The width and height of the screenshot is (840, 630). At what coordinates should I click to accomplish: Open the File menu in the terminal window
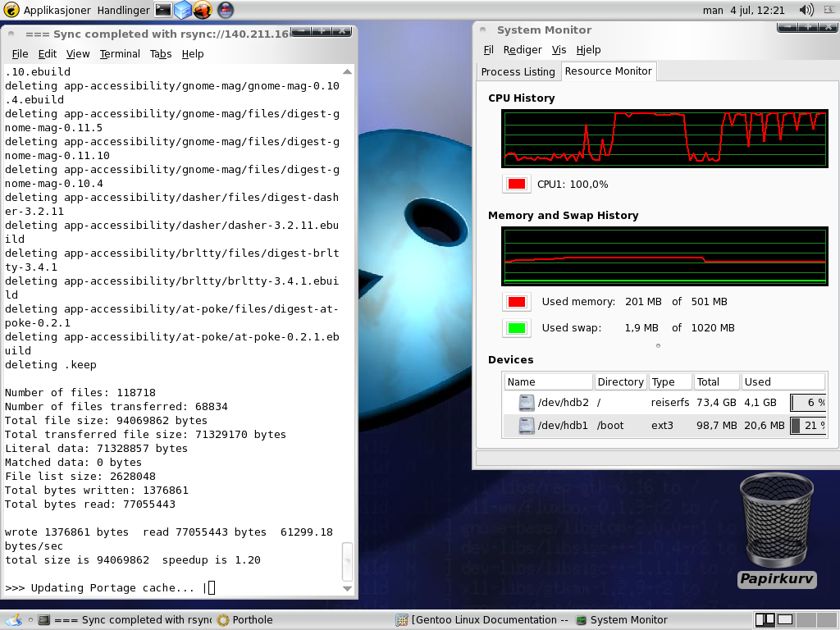(20, 53)
